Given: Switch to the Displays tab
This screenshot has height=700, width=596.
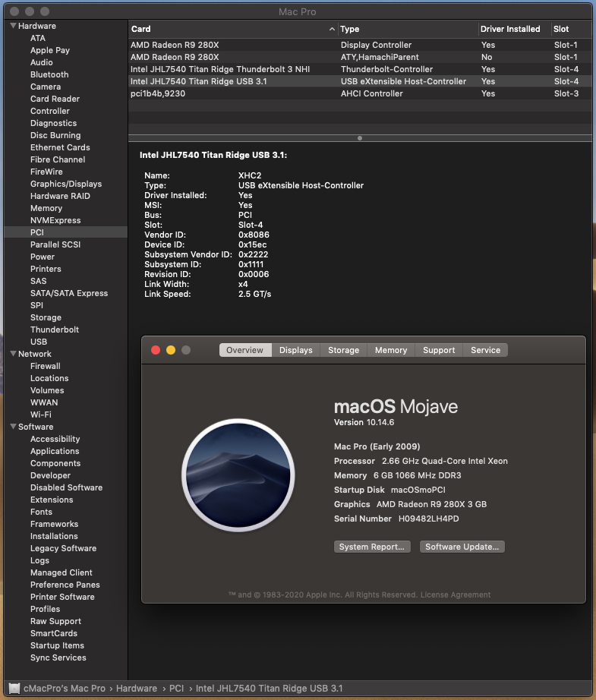Looking at the screenshot, I should (x=295, y=350).
